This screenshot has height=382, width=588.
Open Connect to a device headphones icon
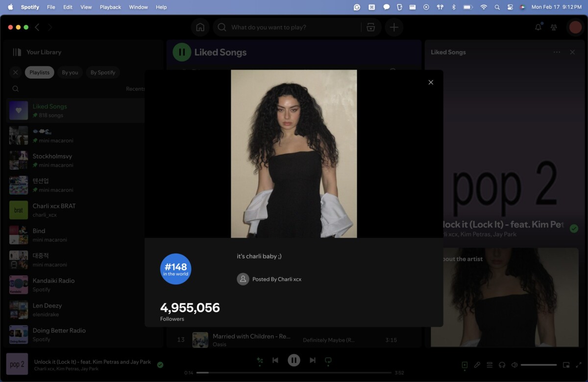[x=502, y=365]
